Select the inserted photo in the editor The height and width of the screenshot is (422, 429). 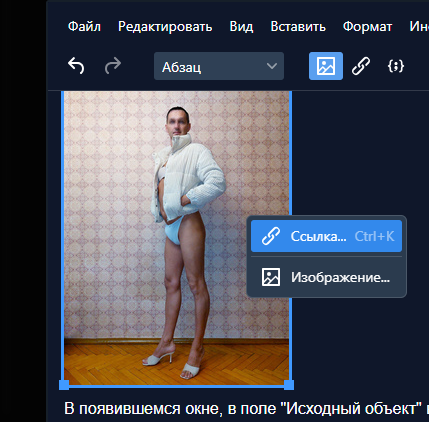tap(176, 238)
